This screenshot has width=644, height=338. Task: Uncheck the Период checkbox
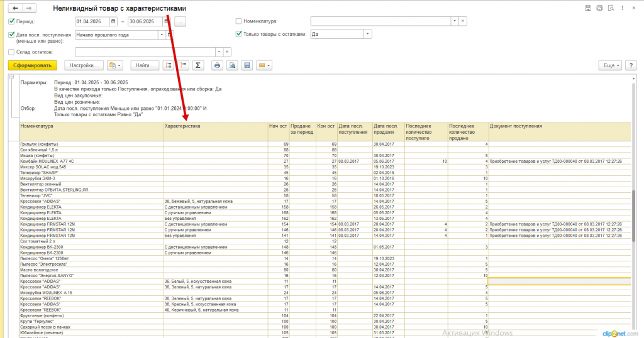click(11, 21)
